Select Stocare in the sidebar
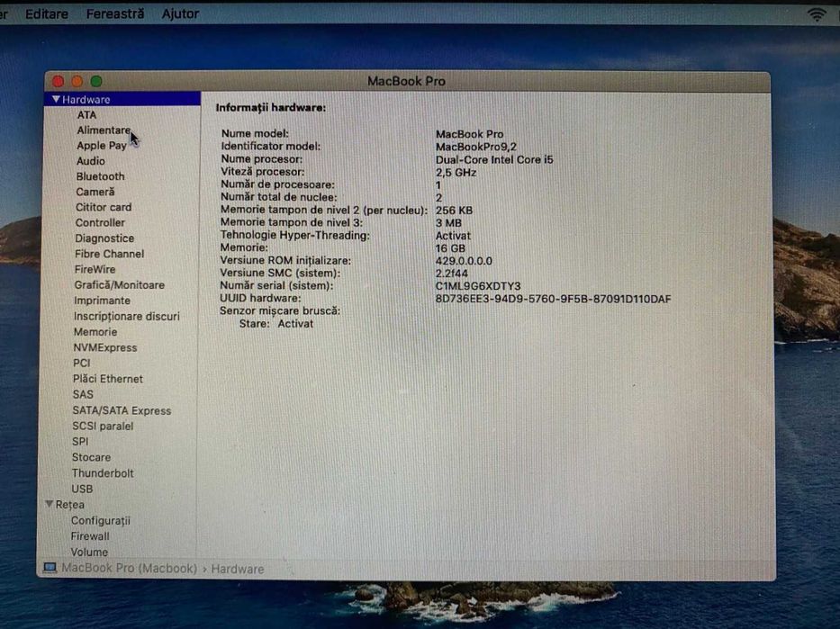The image size is (840, 629). pos(91,457)
